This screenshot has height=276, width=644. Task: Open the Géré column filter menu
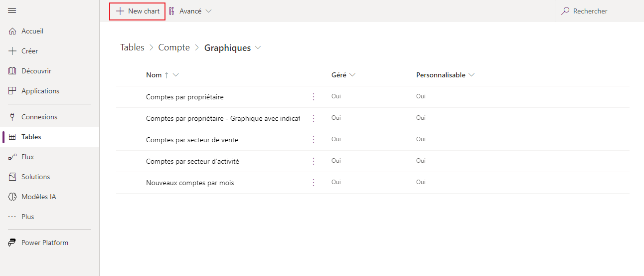click(352, 75)
